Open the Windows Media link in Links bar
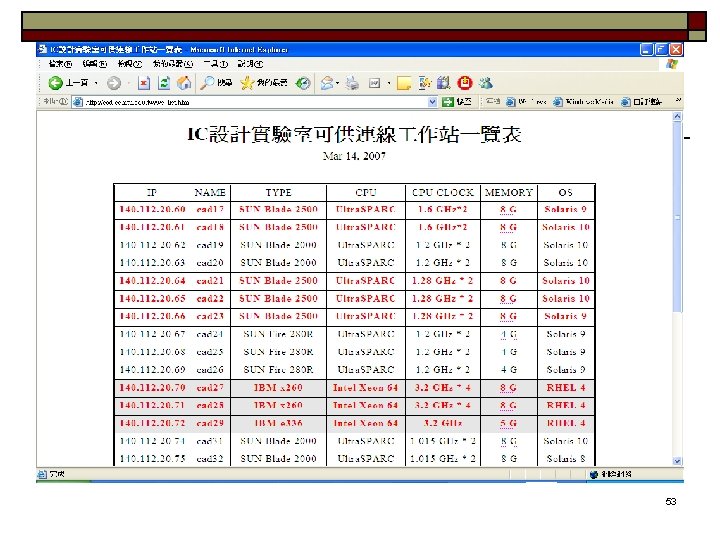This screenshot has width=720, height=540. coord(583,102)
